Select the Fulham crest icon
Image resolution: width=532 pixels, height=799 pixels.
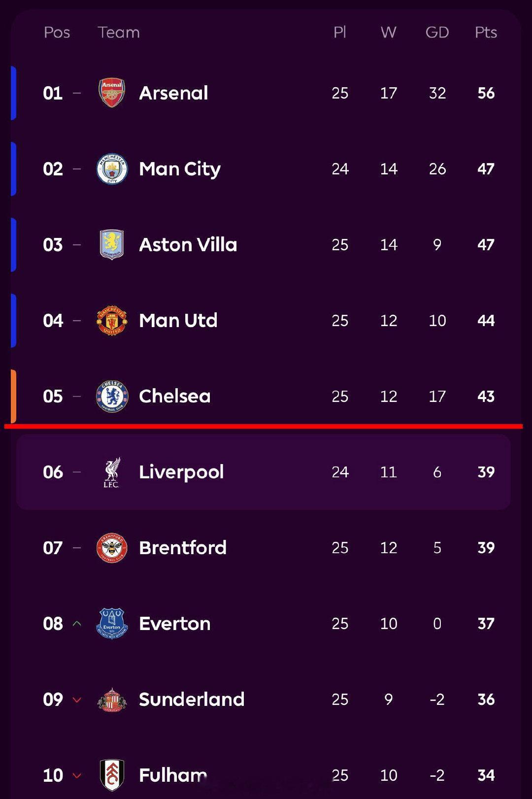112,775
